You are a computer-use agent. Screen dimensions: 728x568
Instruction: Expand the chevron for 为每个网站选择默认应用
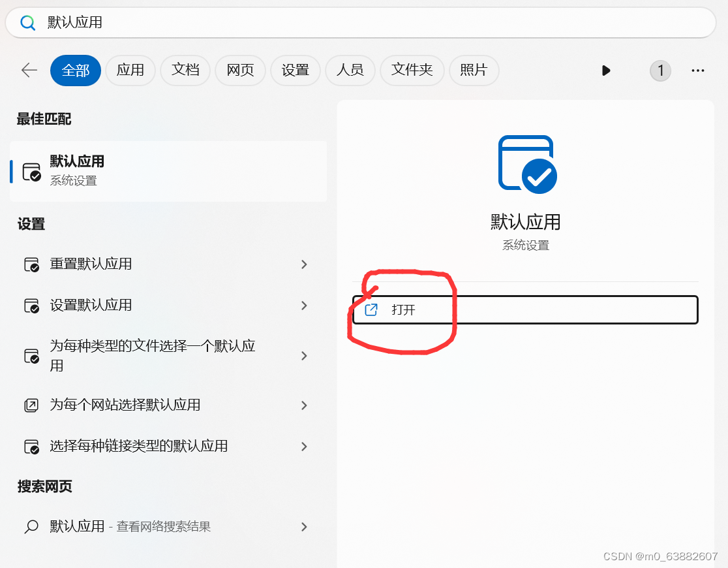pos(304,405)
